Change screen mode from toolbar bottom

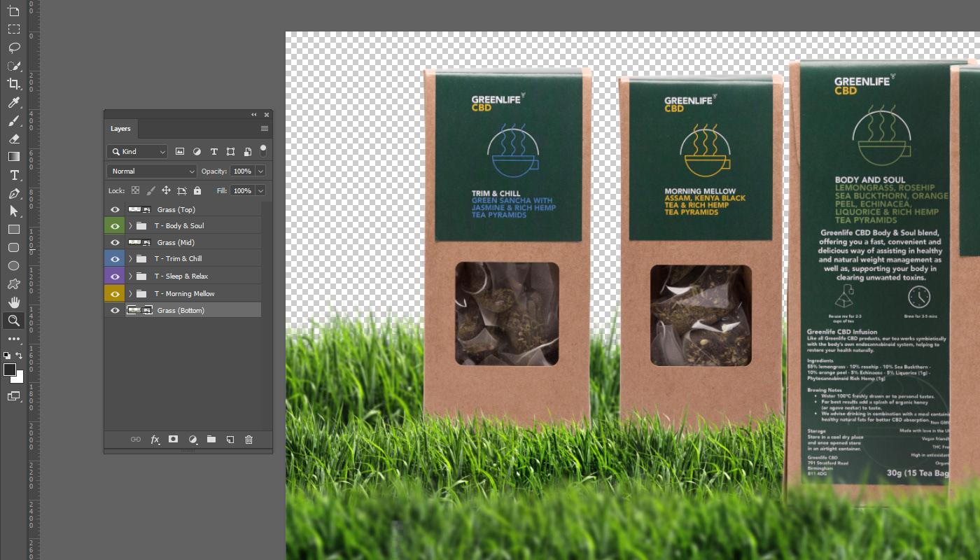pos(13,396)
